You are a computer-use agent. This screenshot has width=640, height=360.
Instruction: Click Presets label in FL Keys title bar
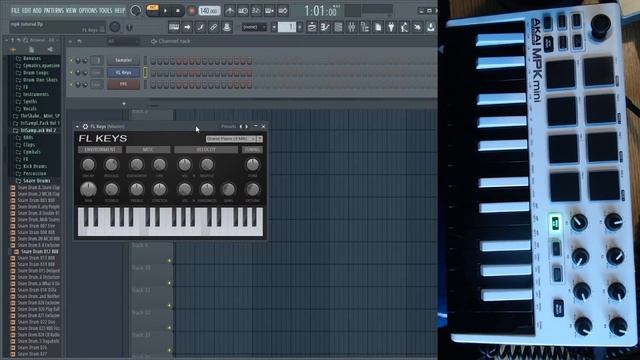pyautogui.click(x=229, y=127)
